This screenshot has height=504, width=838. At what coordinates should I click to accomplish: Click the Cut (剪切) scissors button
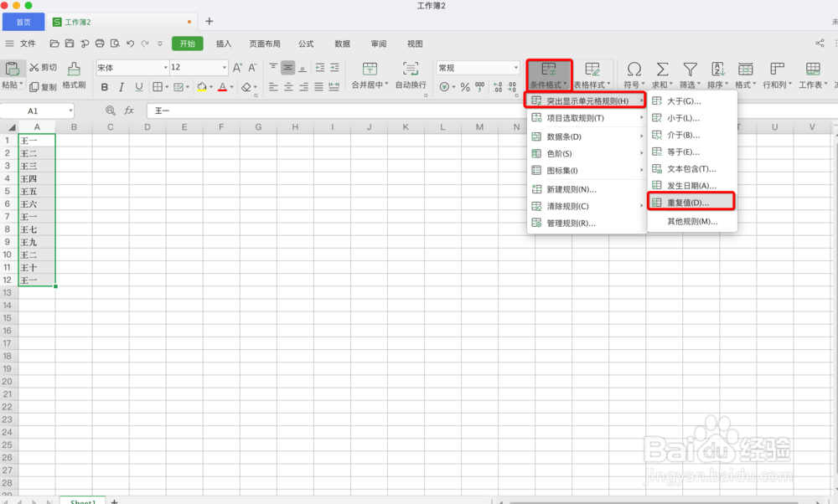[x=43, y=67]
